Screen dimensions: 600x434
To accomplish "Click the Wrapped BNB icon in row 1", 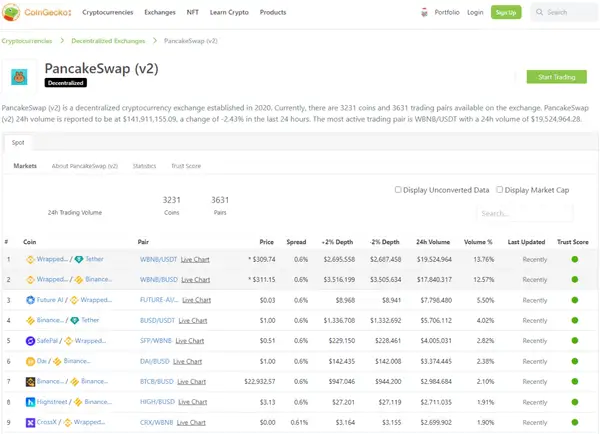I will tap(30, 259).
